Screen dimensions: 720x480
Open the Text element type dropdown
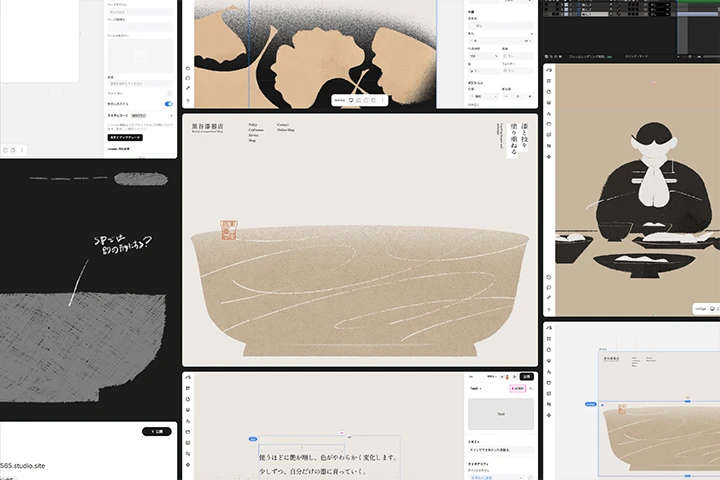tap(475, 389)
